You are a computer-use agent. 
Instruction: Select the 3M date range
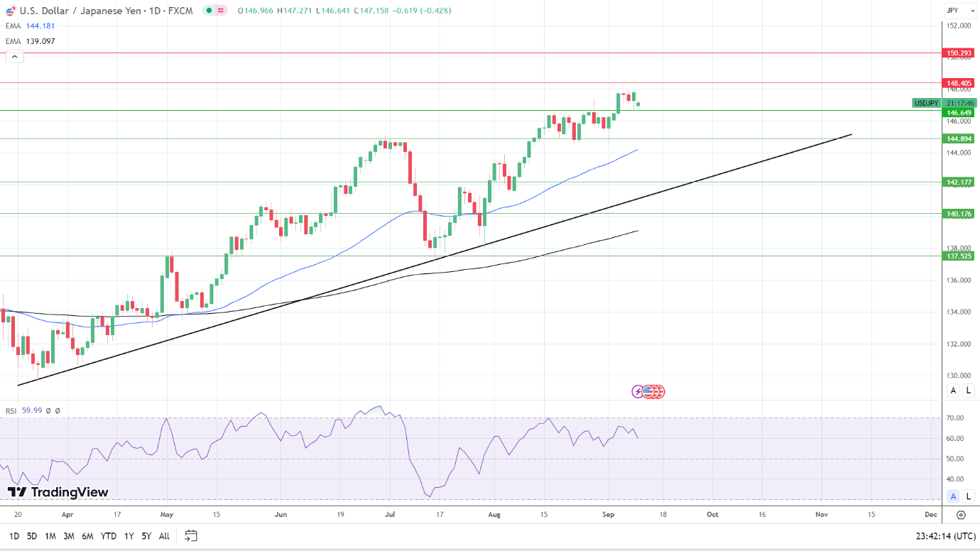click(x=69, y=536)
